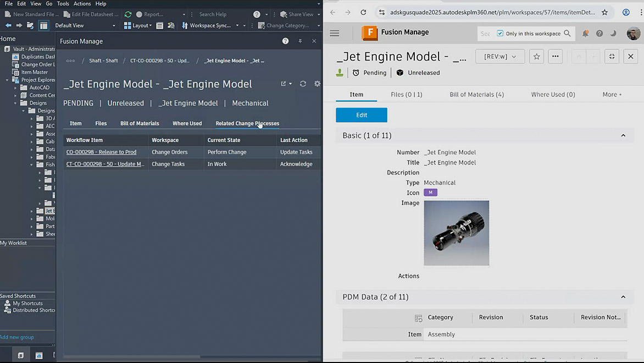Open the Tools menu in Vault
The image size is (644, 363).
[x=63, y=4]
